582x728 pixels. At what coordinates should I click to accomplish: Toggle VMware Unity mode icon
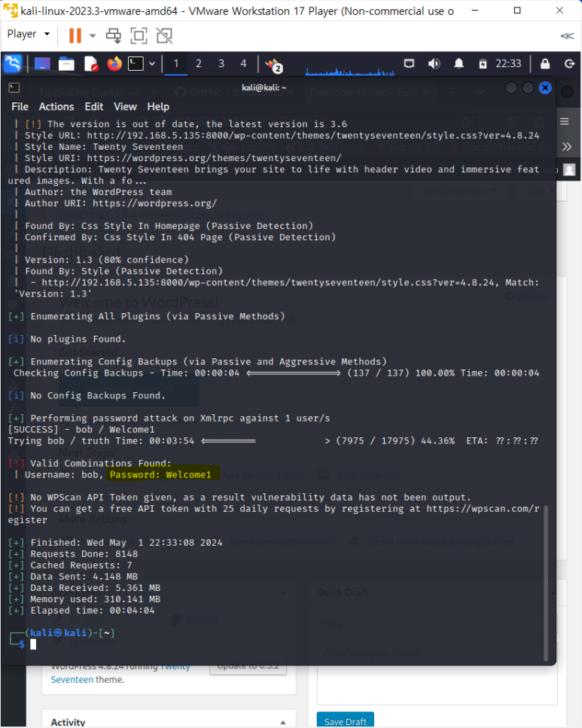pyautogui.click(x=164, y=35)
